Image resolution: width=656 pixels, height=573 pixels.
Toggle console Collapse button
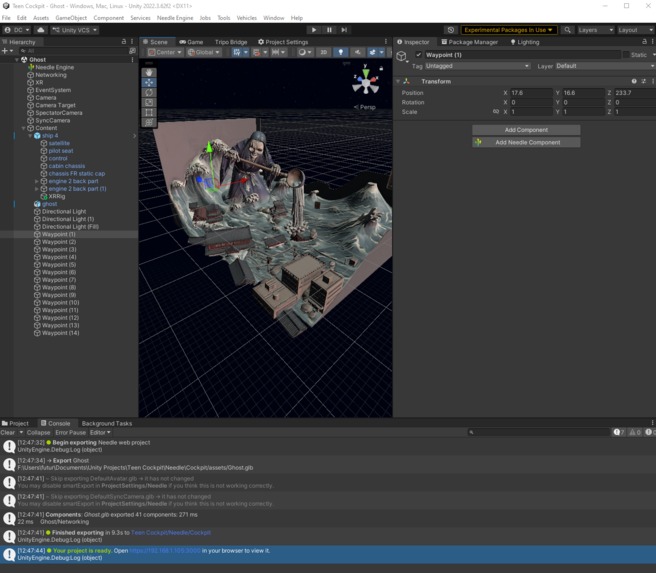38,432
